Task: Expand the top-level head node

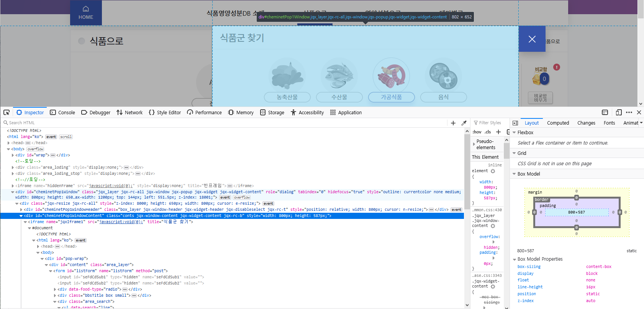Action: click(x=8, y=143)
